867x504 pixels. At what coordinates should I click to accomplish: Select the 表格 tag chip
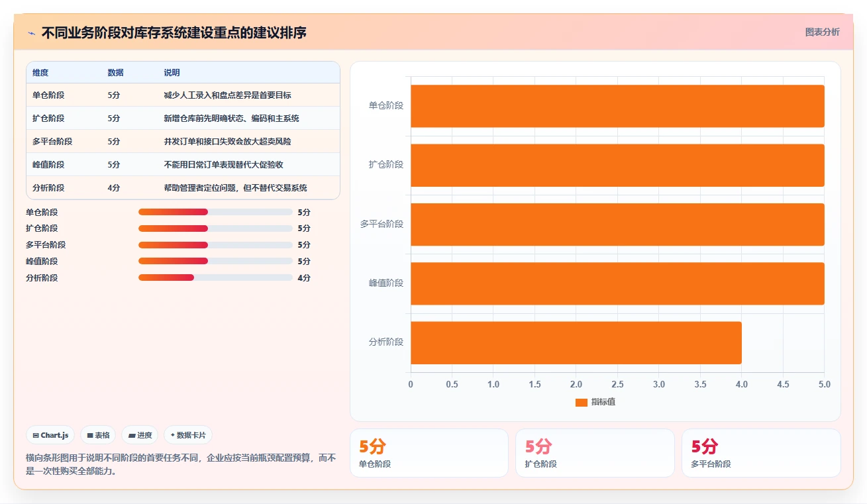pyautogui.click(x=98, y=435)
